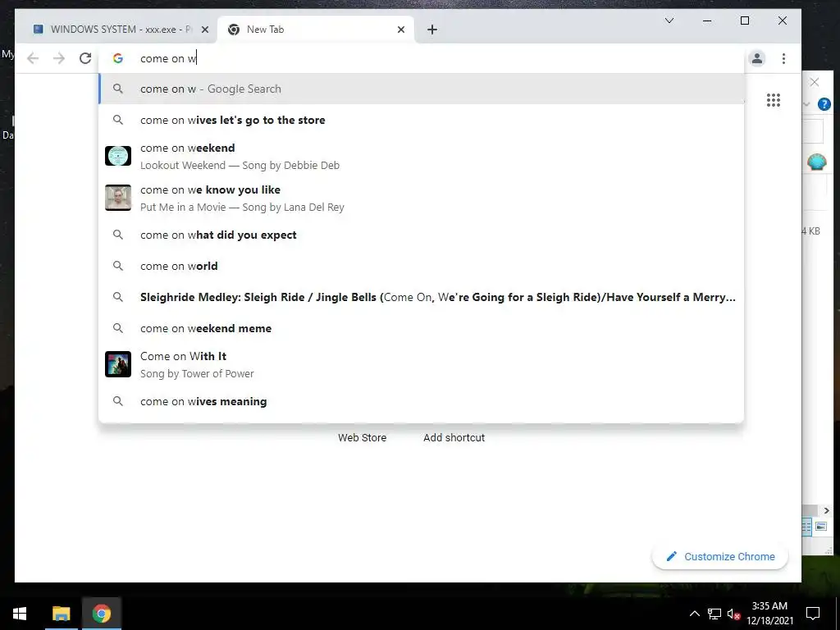The image size is (840, 630).
Task: Open the tab search chevron
Action: coord(669,21)
